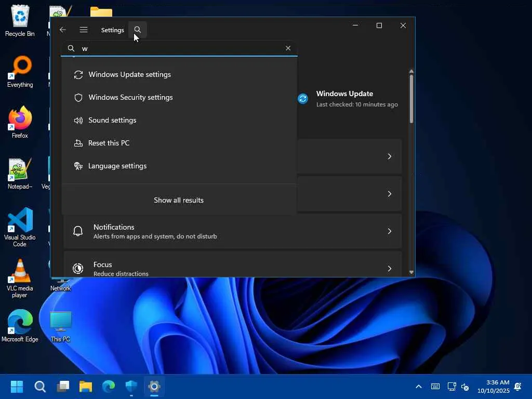Expand the Notifications row chevron
Viewport: 532px width, 399px height.
[x=390, y=231]
